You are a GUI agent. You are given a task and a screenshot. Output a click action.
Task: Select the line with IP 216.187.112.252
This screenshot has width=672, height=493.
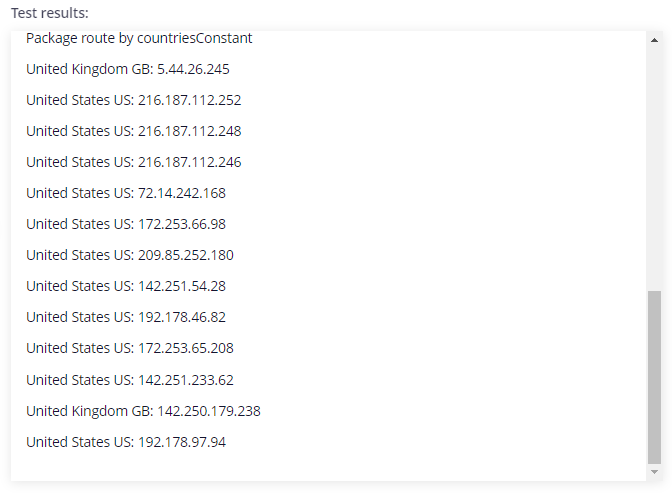tap(134, 100)
